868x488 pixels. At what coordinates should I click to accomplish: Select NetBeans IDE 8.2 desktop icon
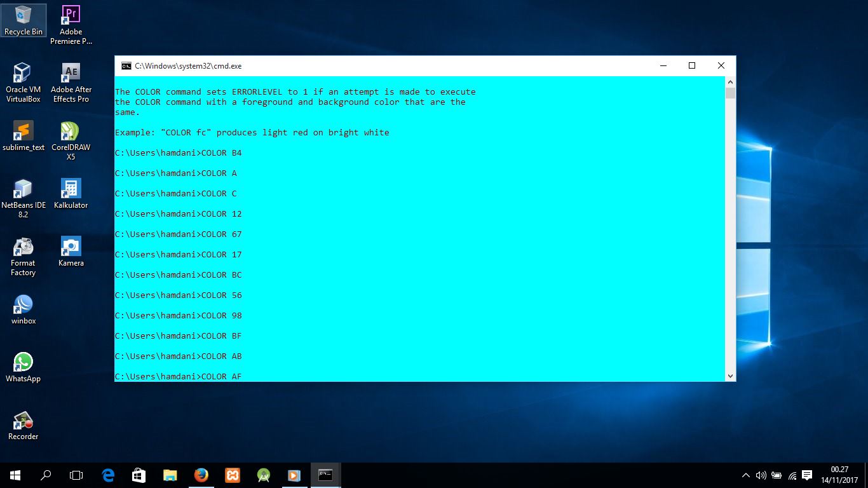point(24,198)
